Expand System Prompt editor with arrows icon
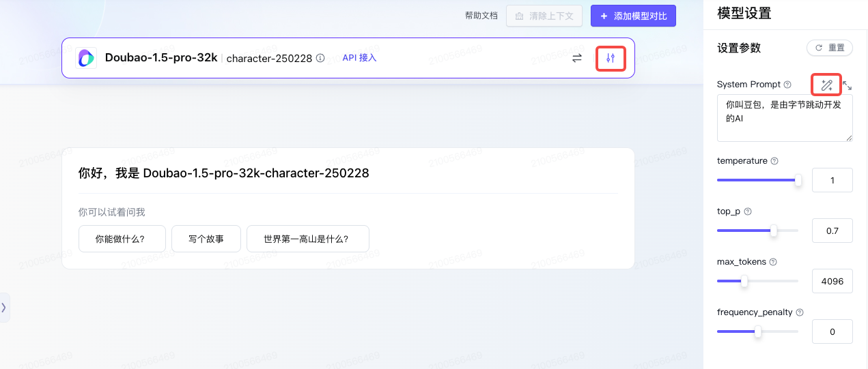868x369 pixels. (847, 85)
